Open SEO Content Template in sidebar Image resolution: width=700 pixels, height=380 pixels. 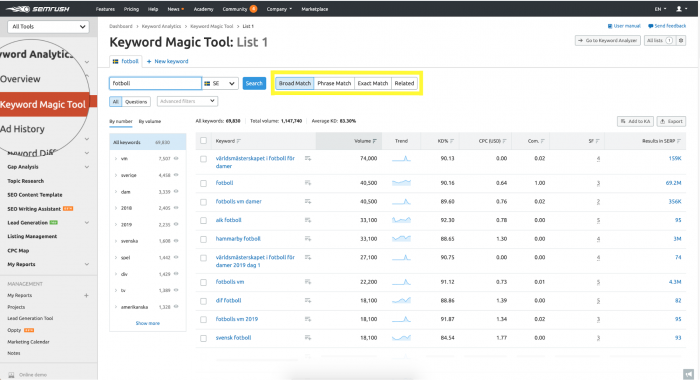point(35,195)
